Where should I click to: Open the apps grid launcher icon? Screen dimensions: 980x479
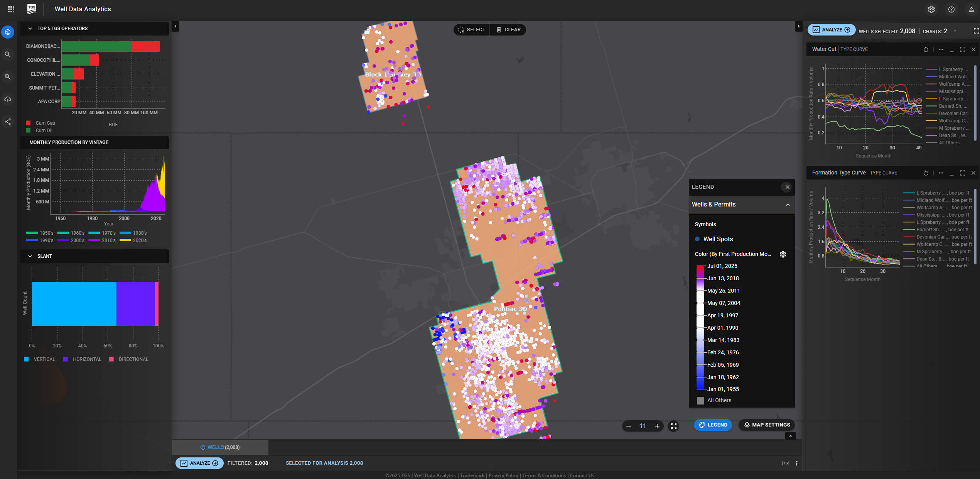pos(11,9)
